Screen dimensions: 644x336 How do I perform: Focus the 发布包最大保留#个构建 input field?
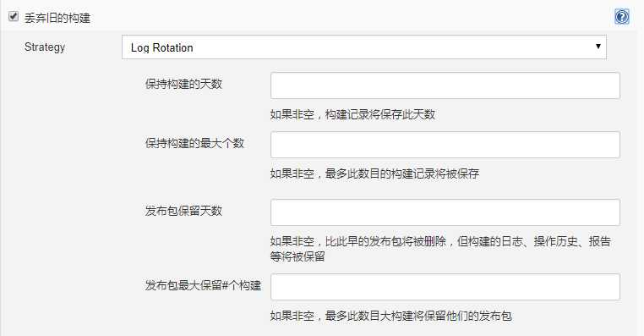(445, 287)
